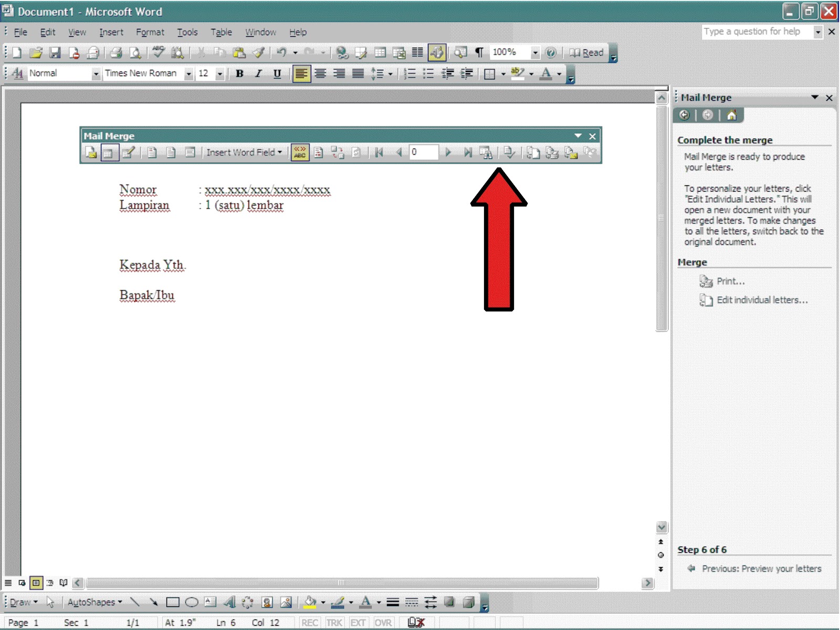Insert a hyperlink from the toolbar
Viewport: 840px width, 630px height.
342,52
